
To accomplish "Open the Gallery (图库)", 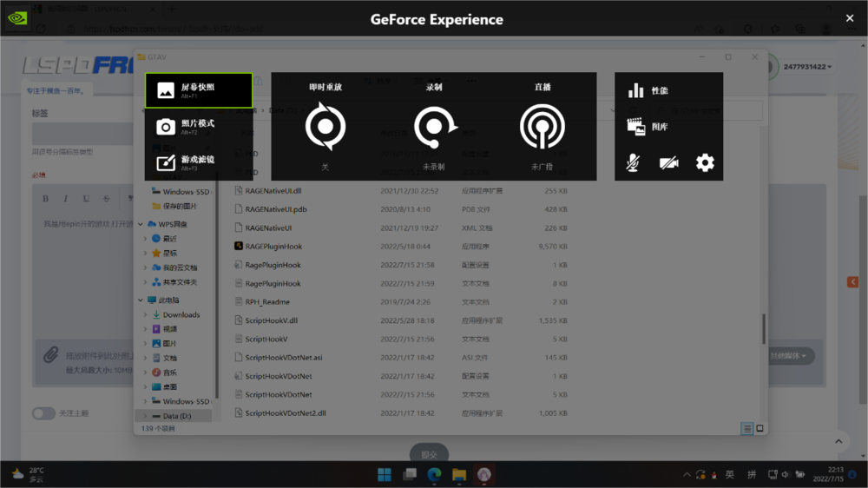I will coord(648,126).
